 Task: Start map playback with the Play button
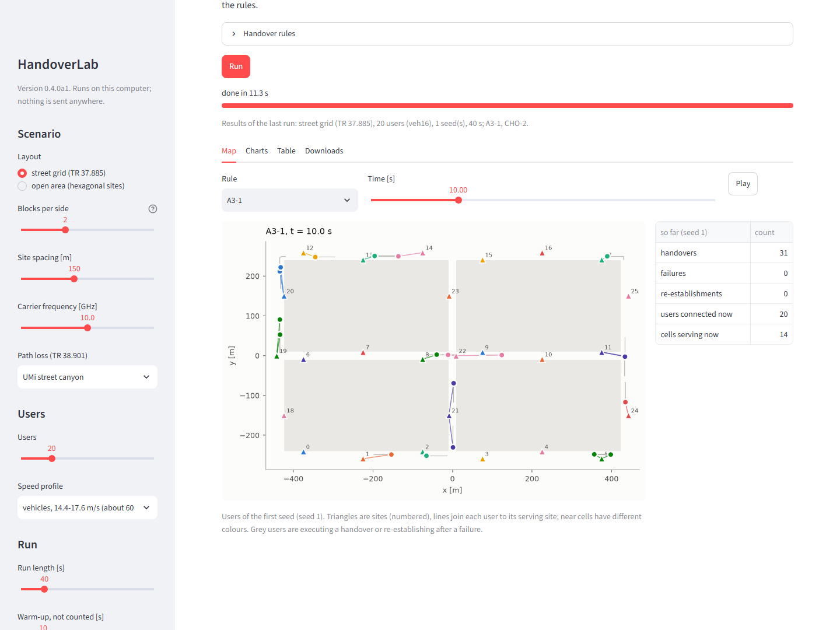tap(743, 184)
